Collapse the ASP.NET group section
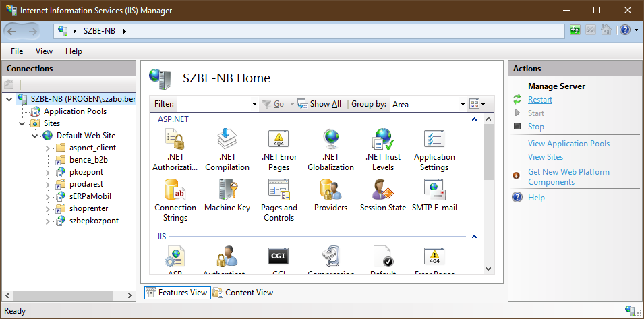 [474, 119]
